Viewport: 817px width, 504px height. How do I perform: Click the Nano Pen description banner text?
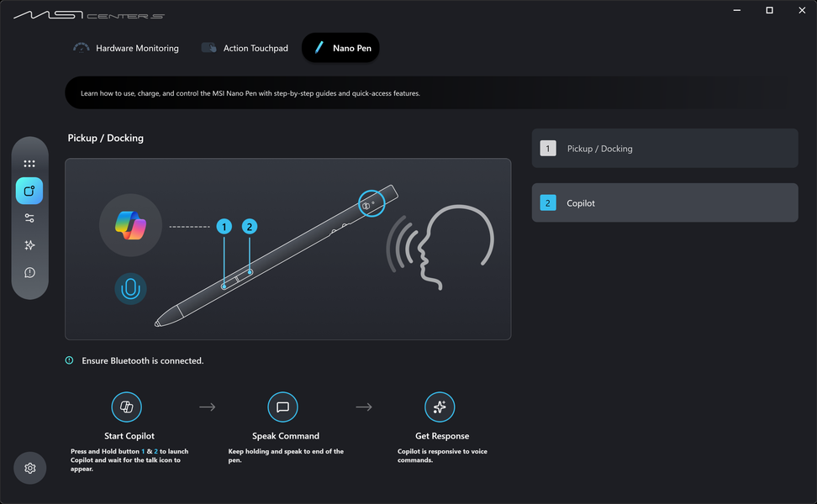click(250, 93)
